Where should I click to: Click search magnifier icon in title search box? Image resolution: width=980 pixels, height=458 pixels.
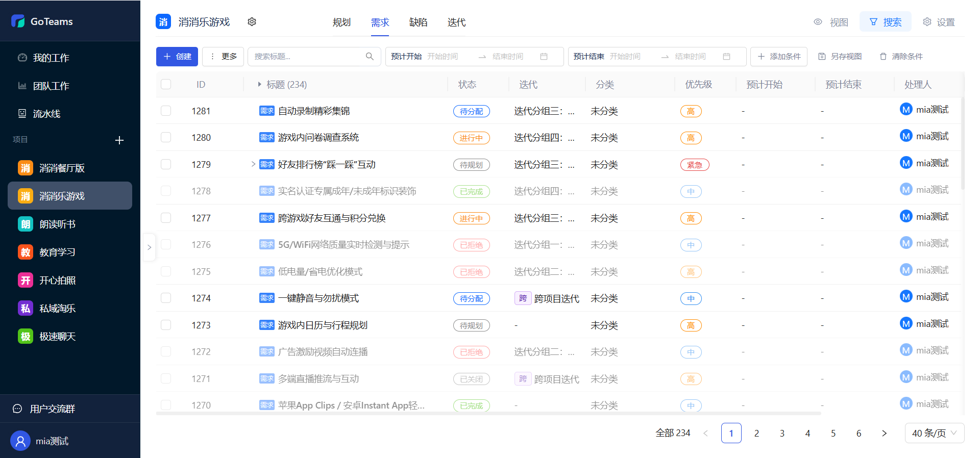click(x=370, y=57)
